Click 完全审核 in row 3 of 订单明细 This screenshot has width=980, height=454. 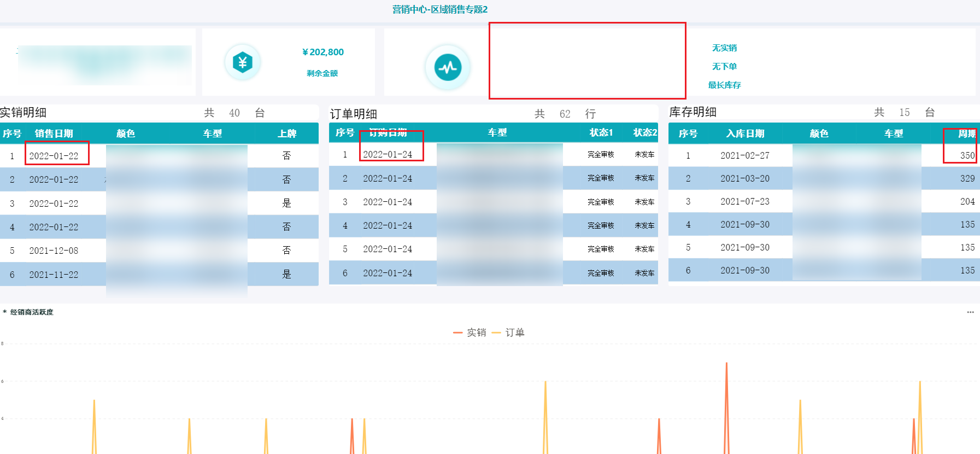601,202
